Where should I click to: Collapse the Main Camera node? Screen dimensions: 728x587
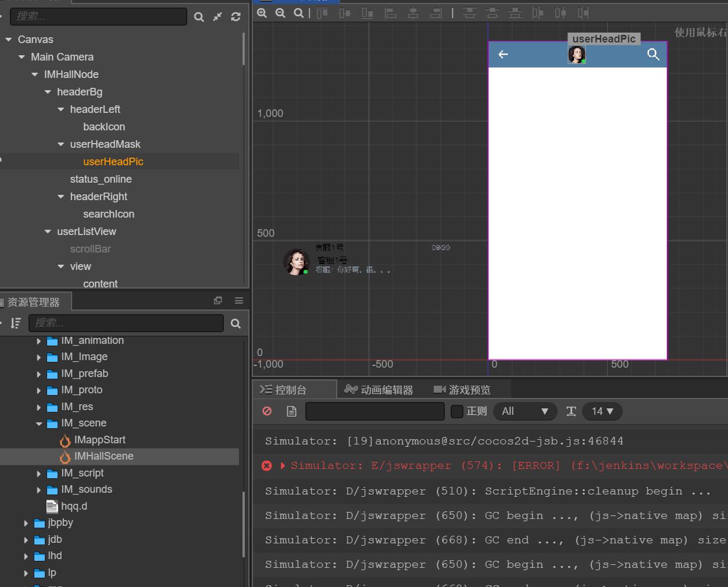(x=22, y=57)
